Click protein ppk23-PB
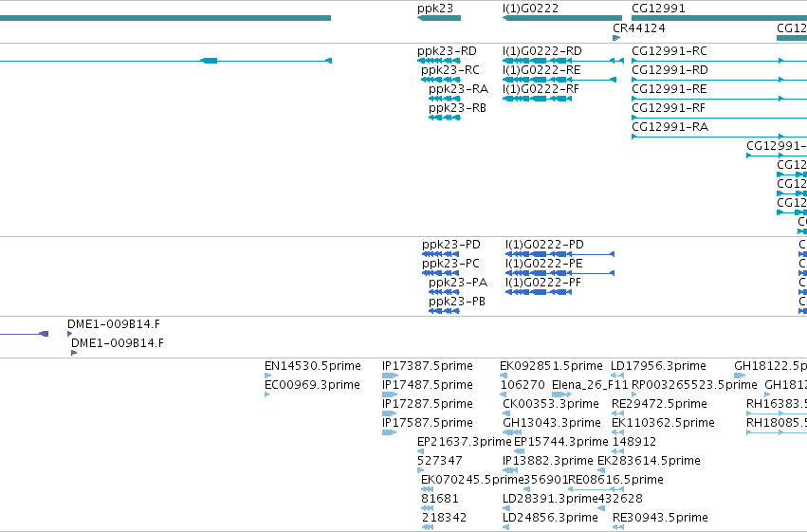 456,302
